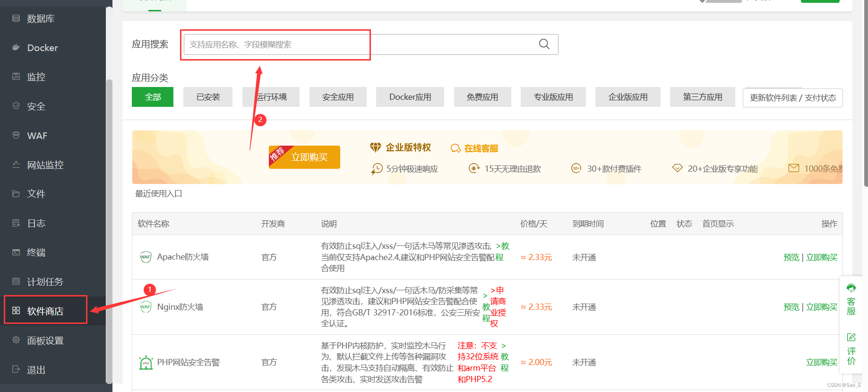
Task: Click the PHP网站安全告警 alarm icon
Action: [x=146, y=362]
